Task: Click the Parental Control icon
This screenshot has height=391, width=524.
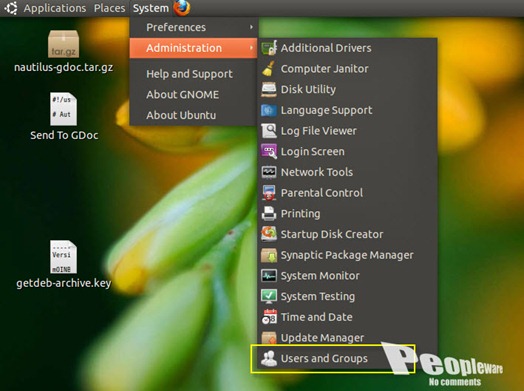Action: [x=269, y=193]
